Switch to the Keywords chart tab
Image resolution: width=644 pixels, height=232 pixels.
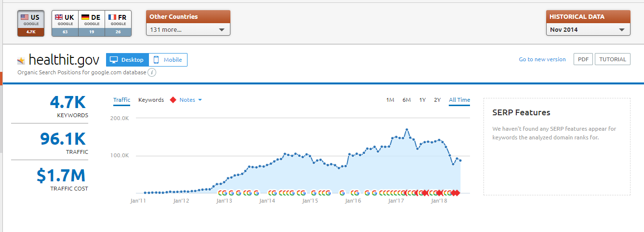[x=151, y=100]
